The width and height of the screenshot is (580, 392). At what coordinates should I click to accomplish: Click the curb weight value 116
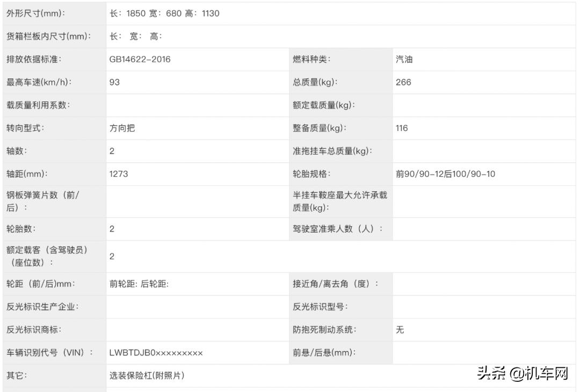point(402,128)
